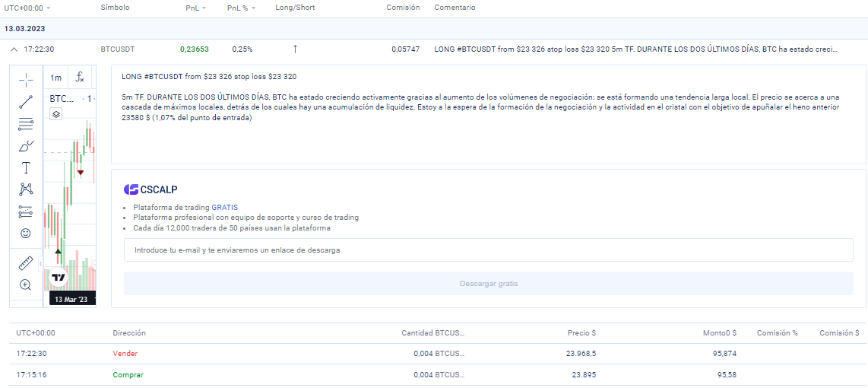Collapse the 17:22:30 trade row
Screen dimensions: 868x388
[14, 49]
